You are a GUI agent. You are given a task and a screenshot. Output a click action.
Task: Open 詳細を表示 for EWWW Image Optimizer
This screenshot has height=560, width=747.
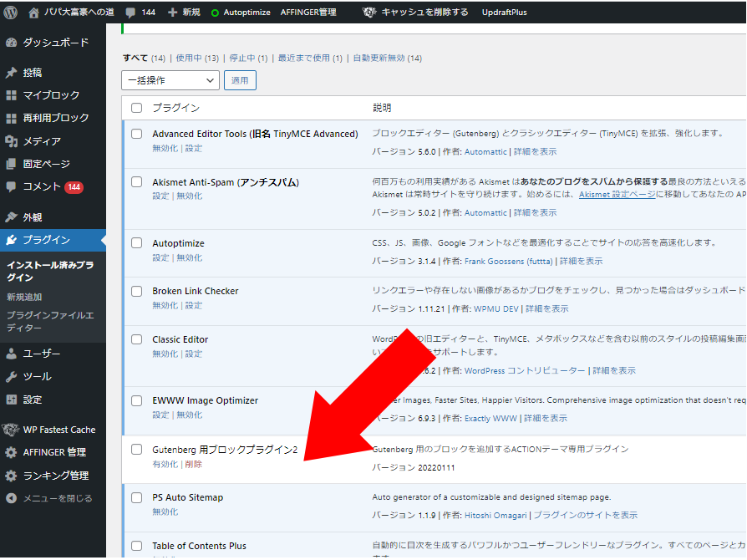click(546, 419)
